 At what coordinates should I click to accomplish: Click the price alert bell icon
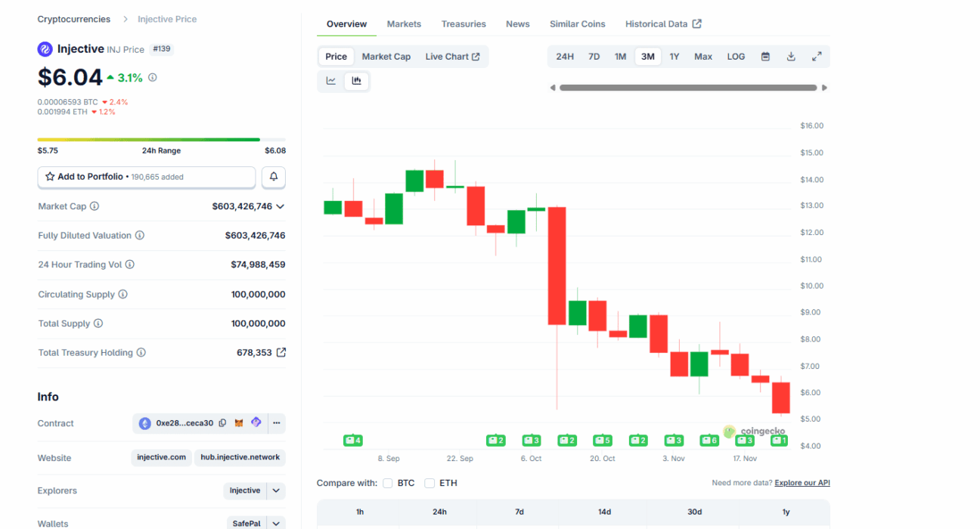click(x=274, y=177)
